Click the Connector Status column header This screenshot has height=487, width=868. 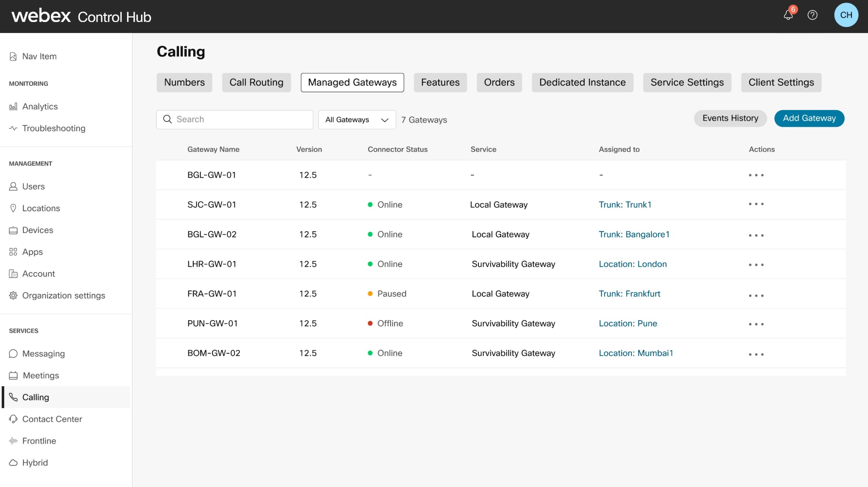[x=398, y=150]
